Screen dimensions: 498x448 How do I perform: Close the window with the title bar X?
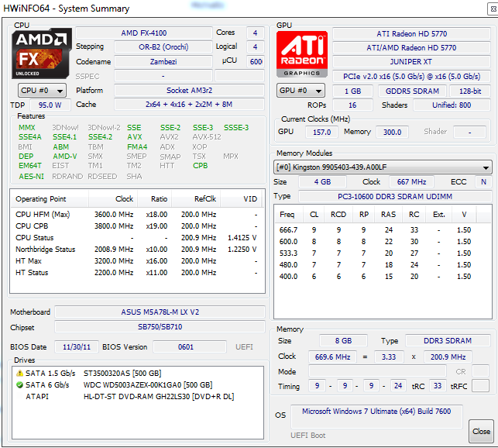[x=493, y=9]
